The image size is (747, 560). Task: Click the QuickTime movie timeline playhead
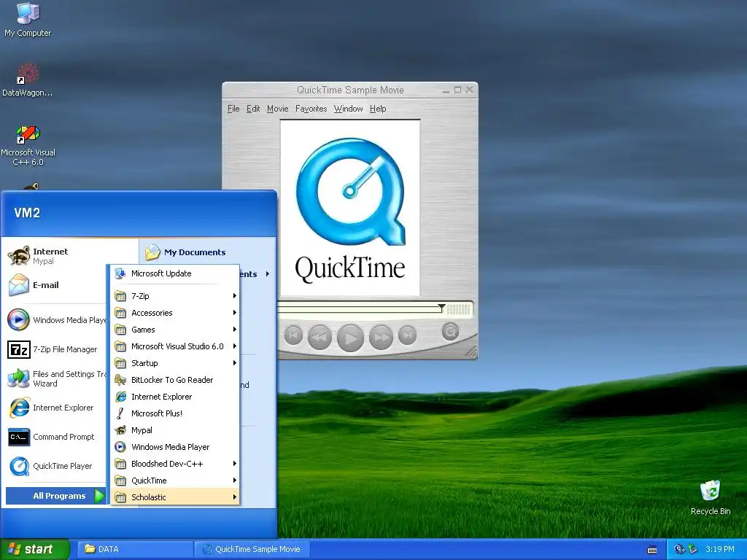[441, 308]
